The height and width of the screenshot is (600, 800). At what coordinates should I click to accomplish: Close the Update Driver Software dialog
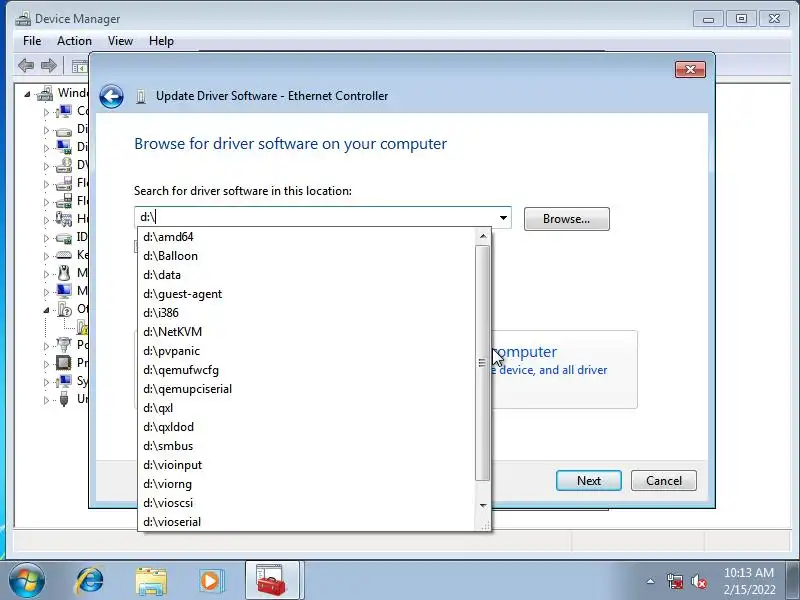690,69
